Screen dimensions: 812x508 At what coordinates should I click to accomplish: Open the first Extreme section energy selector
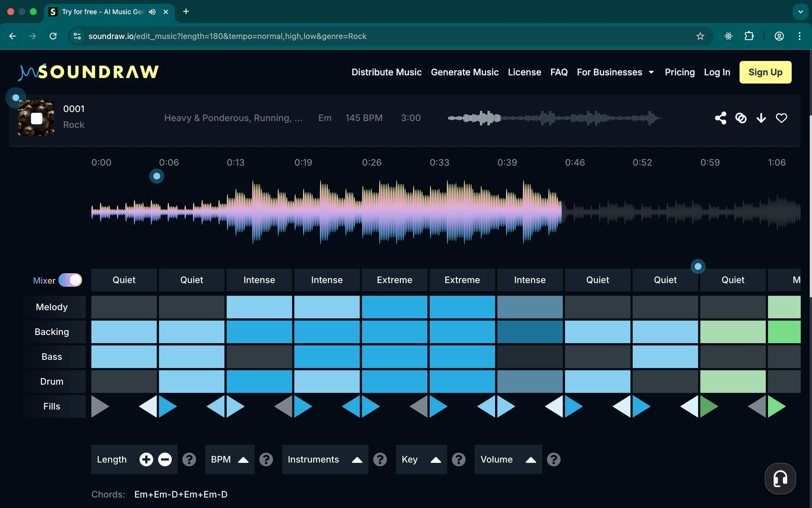pyautogui.click(x=395, y=280)
